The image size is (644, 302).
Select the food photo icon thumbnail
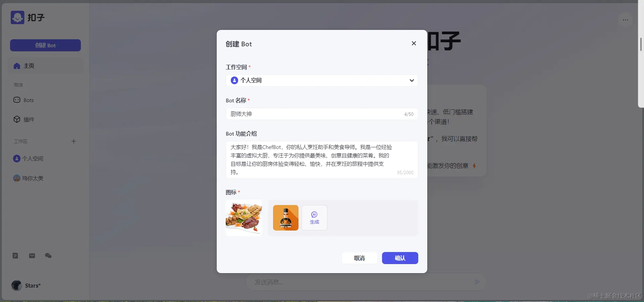(244, 218)
